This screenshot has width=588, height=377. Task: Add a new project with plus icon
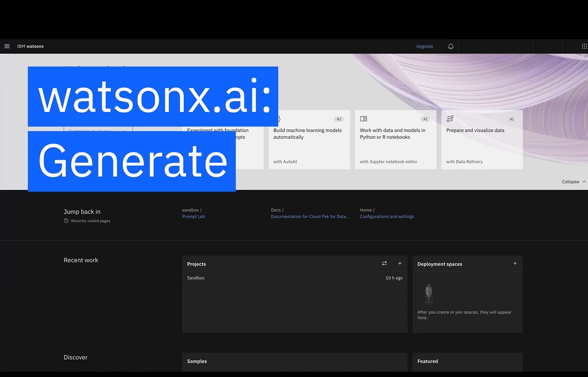pyautogui.click(x=400, y=264)
